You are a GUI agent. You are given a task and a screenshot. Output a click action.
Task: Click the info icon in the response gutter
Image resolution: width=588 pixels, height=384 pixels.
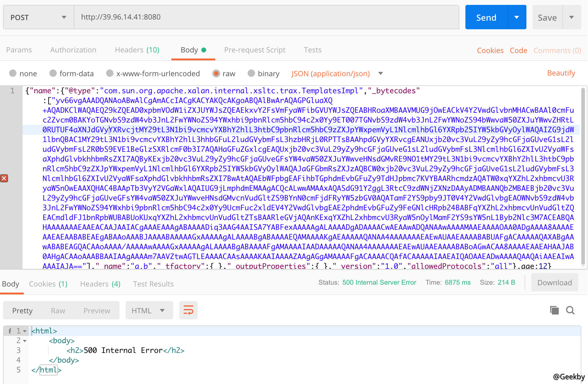point(9,331)
